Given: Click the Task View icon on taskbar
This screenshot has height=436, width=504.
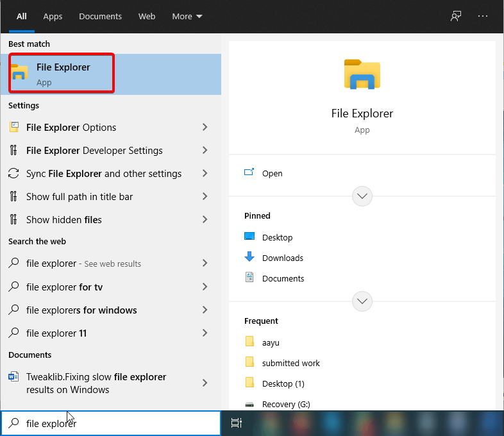Looking at the screenshot, I should coord(236,423).
